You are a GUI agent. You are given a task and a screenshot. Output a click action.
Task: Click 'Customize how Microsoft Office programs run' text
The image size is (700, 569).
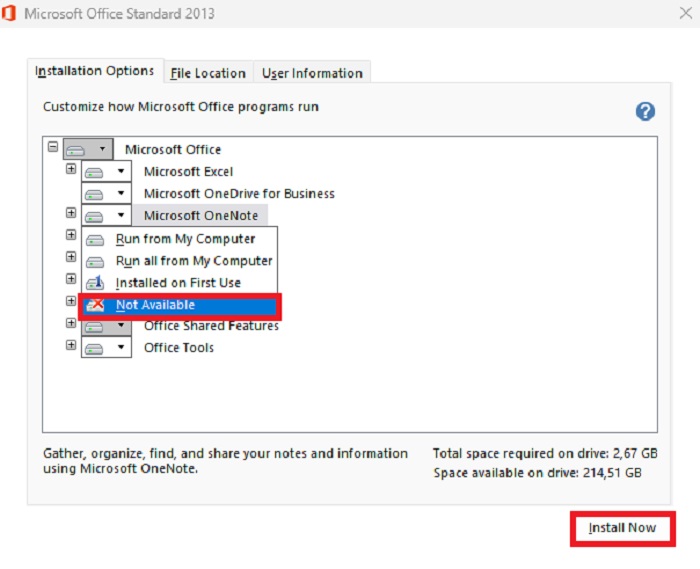click(181, 107)
